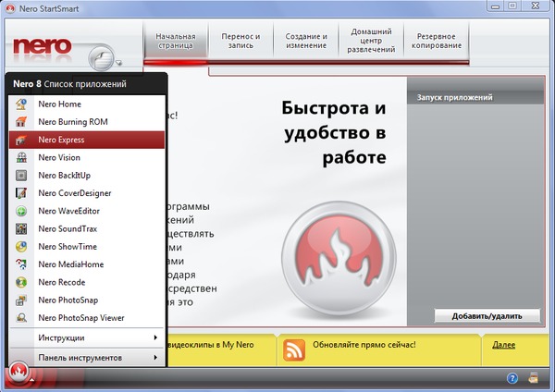Click the Nero PhotoSnap icon

click(x=21, y=300)
